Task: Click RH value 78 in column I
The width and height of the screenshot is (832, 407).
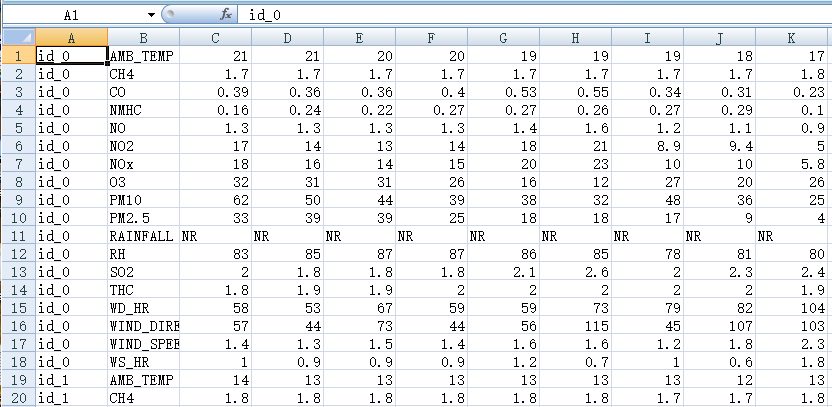Action: 647,254
